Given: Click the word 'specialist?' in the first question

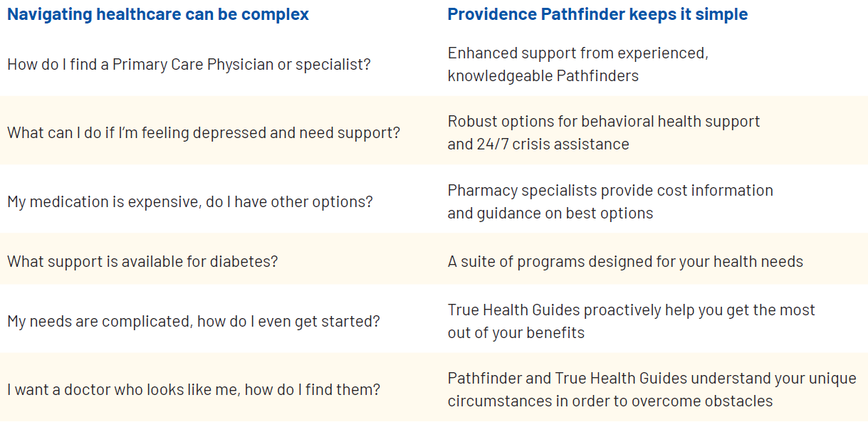Looking at the screenshot, I should [x=333, y=64].
